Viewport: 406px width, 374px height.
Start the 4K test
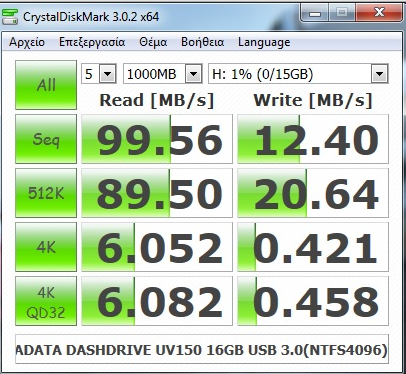(x=46, y=247)
